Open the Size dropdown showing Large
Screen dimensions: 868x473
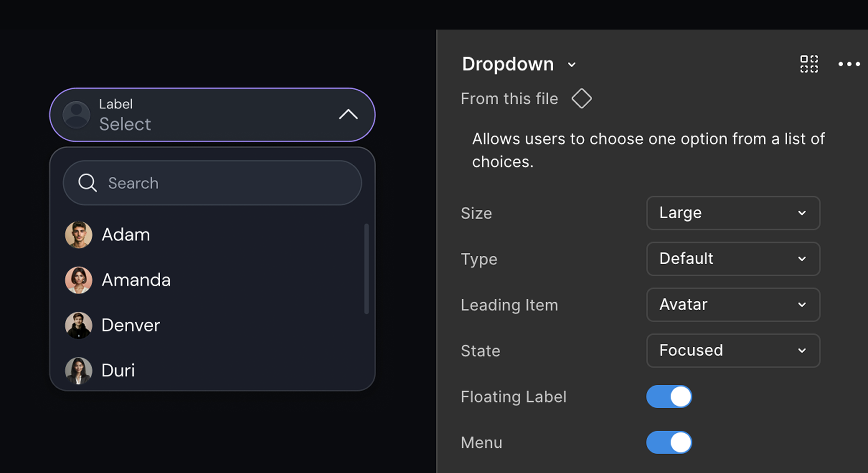click(733, 213)
